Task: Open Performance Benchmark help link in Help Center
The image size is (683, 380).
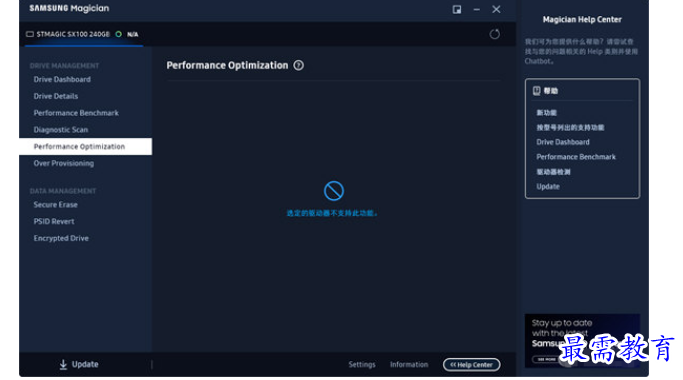Action: [576, 157]
